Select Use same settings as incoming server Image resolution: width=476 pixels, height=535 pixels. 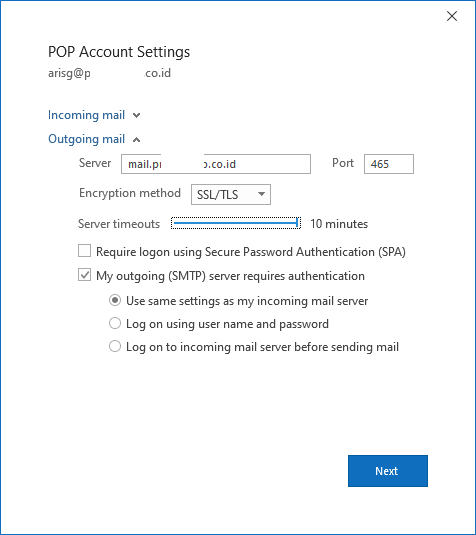point(115,301)
